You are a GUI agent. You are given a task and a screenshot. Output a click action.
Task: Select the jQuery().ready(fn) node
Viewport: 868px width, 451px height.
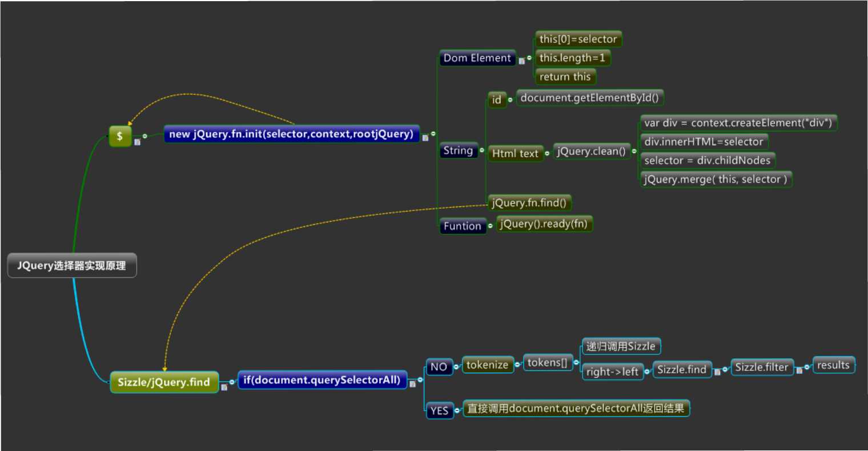(x=544, y=224)
